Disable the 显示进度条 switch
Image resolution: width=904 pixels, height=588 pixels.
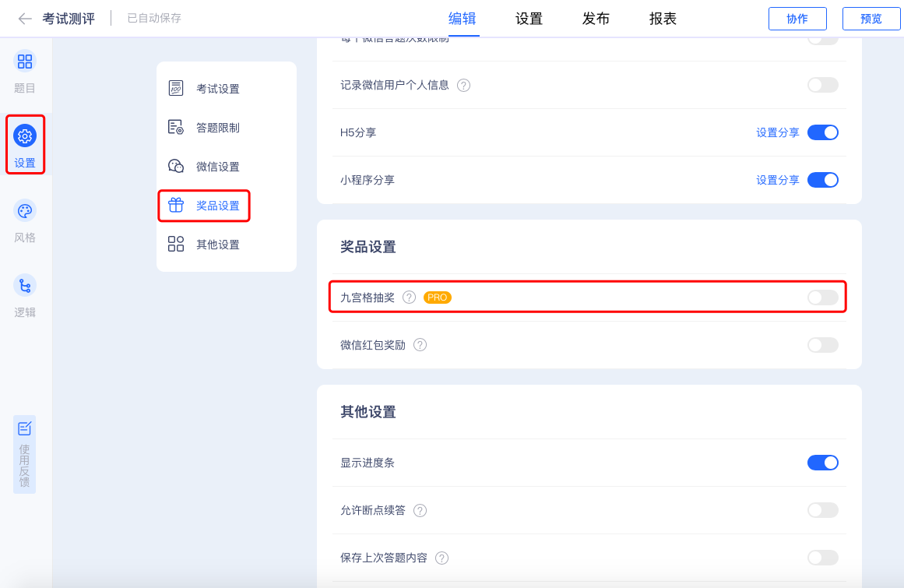(x=823, y=463)
